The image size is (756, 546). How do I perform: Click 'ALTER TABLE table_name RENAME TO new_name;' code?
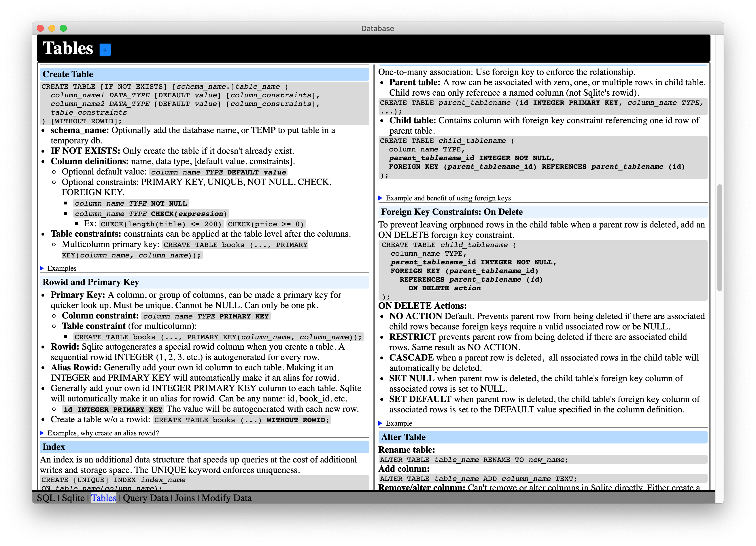pyautogui.click(x=543, y=459)
